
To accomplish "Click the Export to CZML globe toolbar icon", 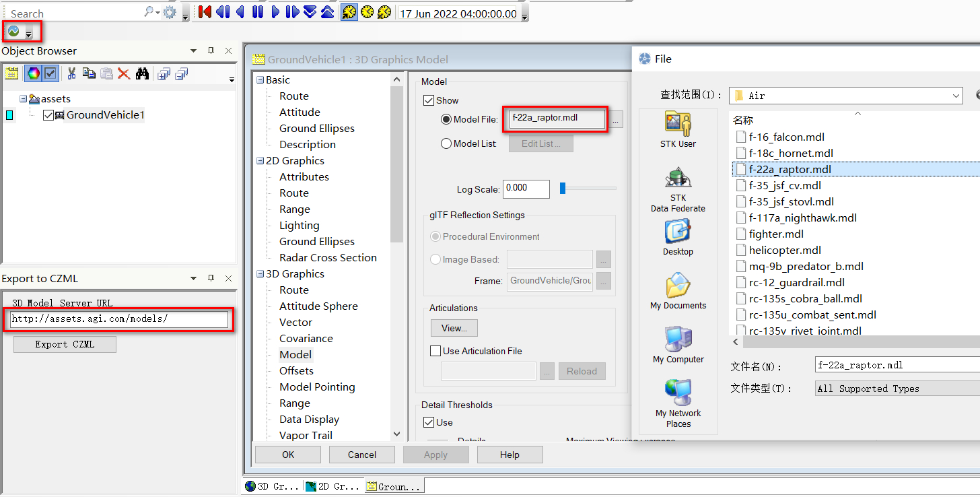I will point(13,30).
